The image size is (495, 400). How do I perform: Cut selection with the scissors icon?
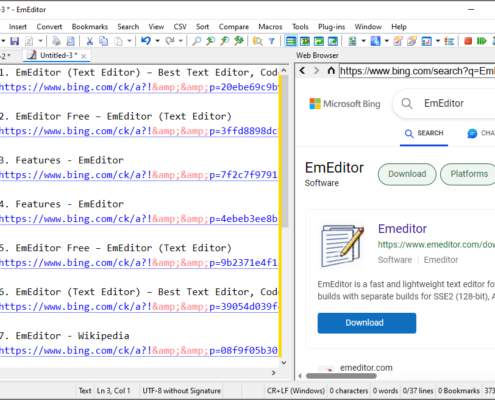90,41
